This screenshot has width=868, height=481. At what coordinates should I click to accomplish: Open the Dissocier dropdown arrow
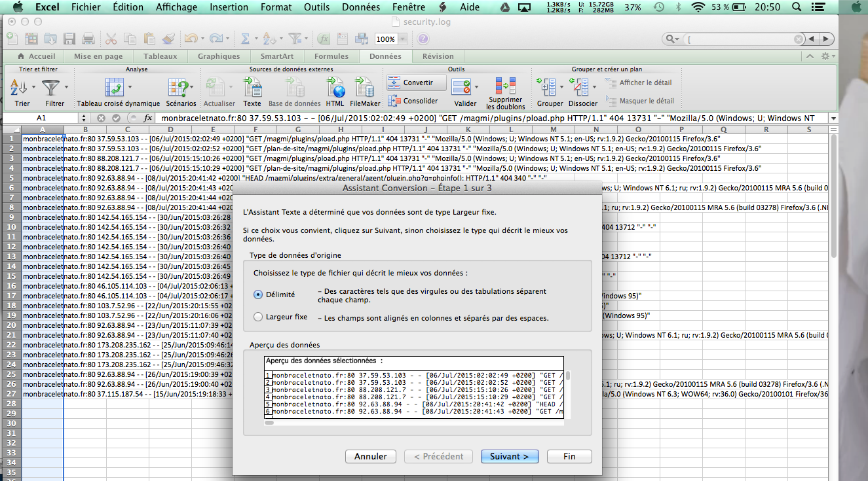coord(593,87)
